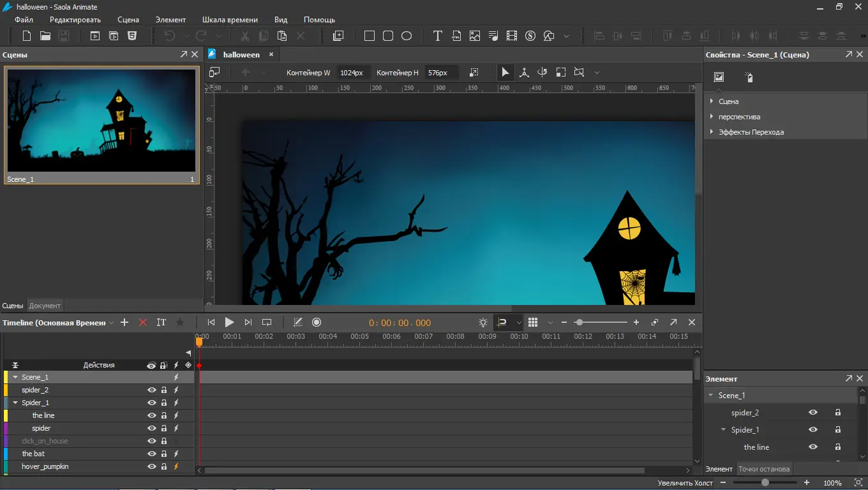Screen dimensions: 868x490
Task: Add a new timeline with plus icon
Action: pyautogui.click(x=124, y=323)
